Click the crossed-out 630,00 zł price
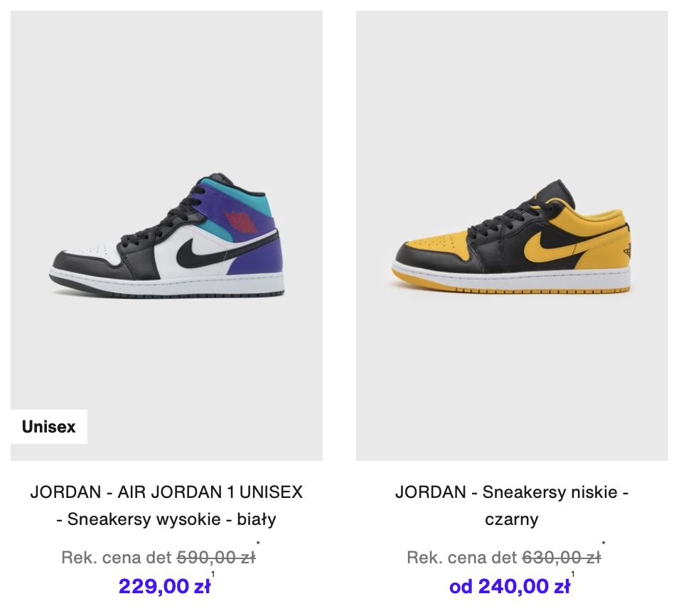This screenshot has width=681, height=616. (x=561, y=557)
